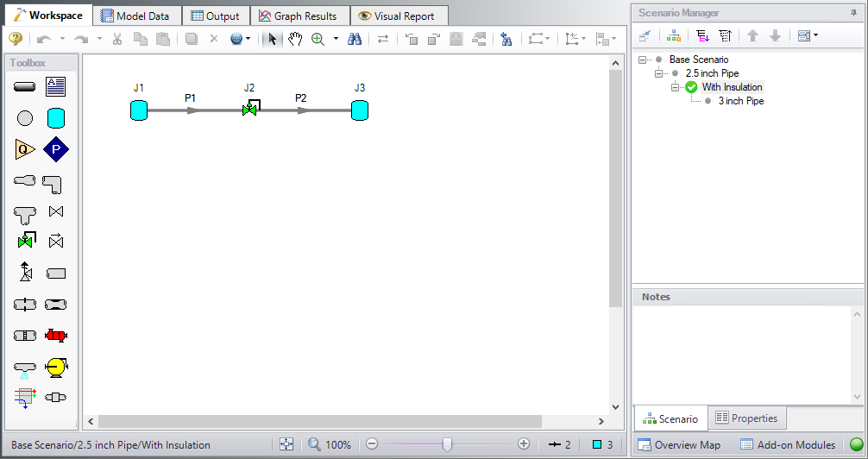Open Add-on Modules in status bar
Image resolution: width=868 pixels, height=459 pixels.
(x=787, y=444)
